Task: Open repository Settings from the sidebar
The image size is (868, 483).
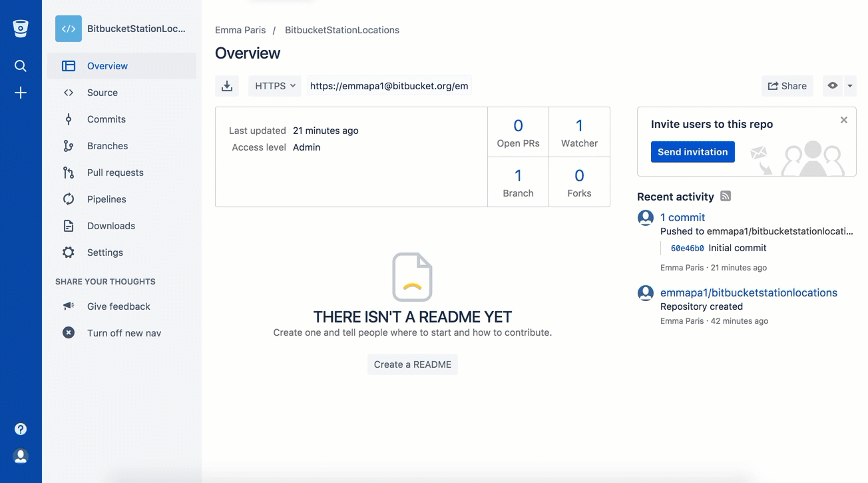Action: (105, 252)
